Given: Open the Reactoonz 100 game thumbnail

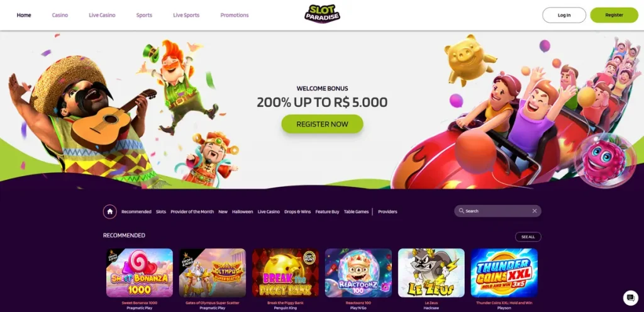Looking at the screenshot, I should (x=358, y=273).
